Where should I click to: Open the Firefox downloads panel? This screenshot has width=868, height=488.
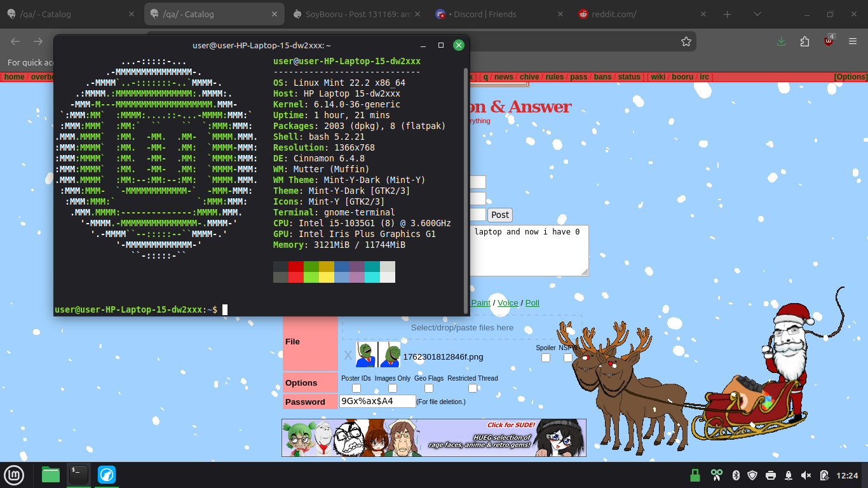[x=782, y=41]
